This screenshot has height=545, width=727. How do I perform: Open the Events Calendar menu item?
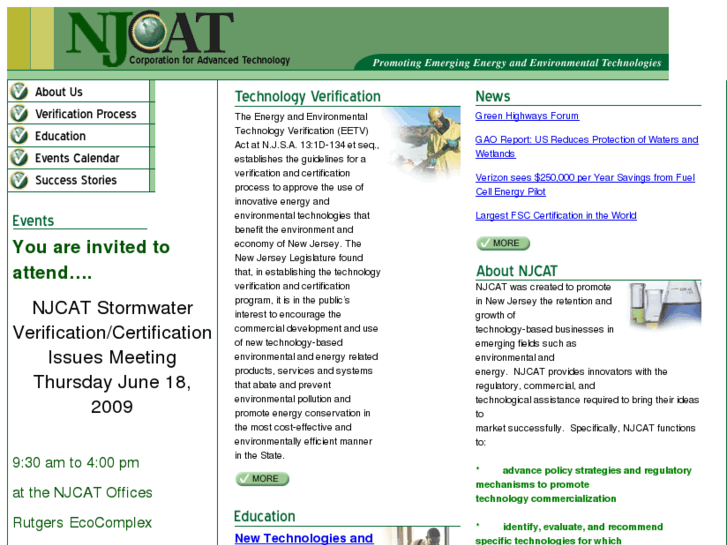(79, 158)
